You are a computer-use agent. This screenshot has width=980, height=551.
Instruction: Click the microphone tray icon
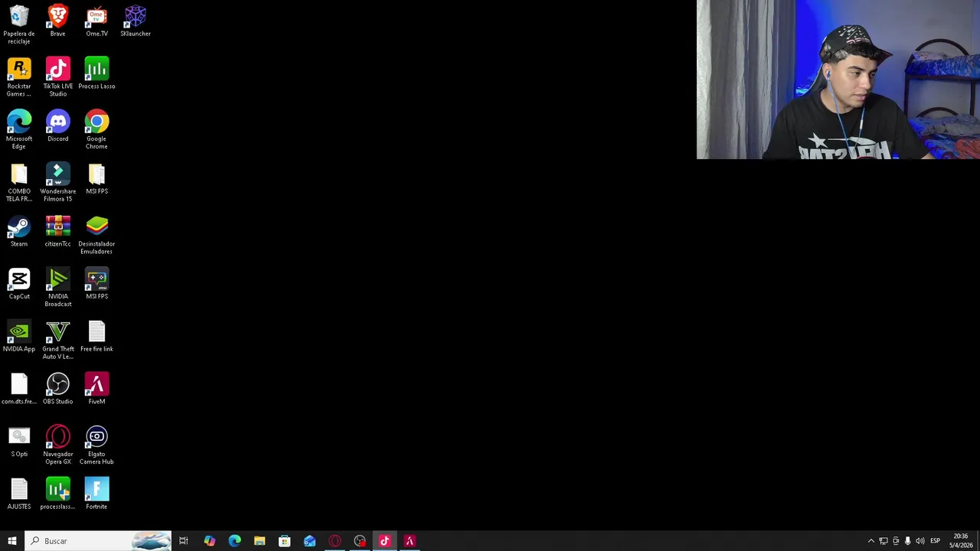[x=907, y=541]
